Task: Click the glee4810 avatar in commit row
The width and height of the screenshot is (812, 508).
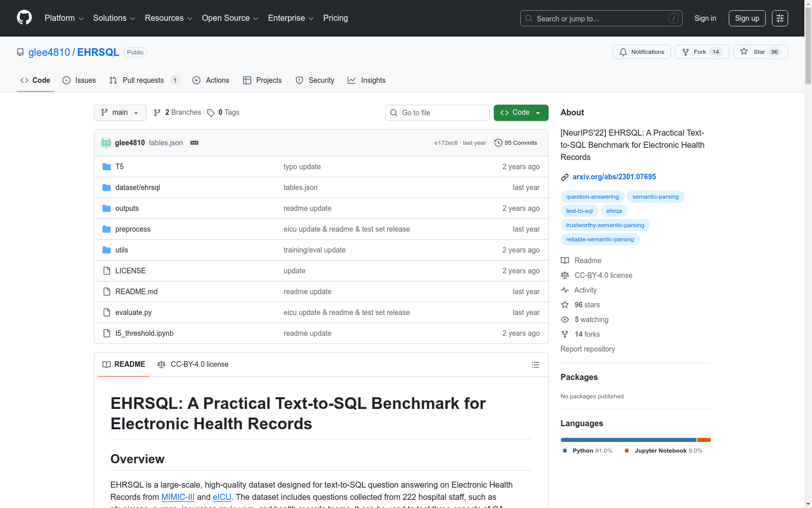Action: (106, 143)
